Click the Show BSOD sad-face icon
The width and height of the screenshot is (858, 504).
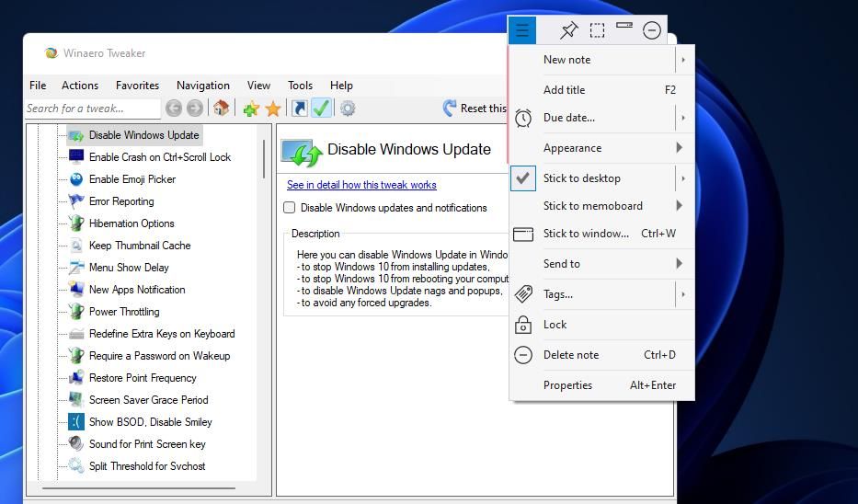click(76, 422)
